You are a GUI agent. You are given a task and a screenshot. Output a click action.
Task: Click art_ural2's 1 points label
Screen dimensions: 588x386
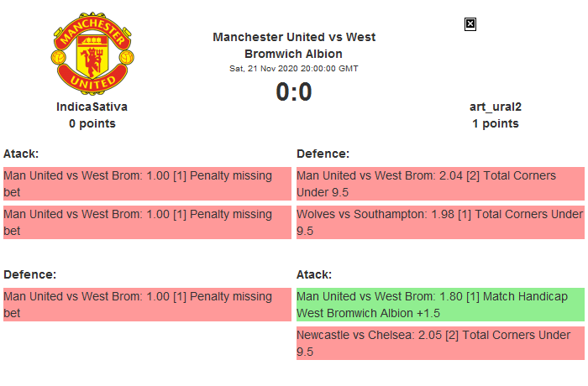pyautogui.click(x=495, y=123)
